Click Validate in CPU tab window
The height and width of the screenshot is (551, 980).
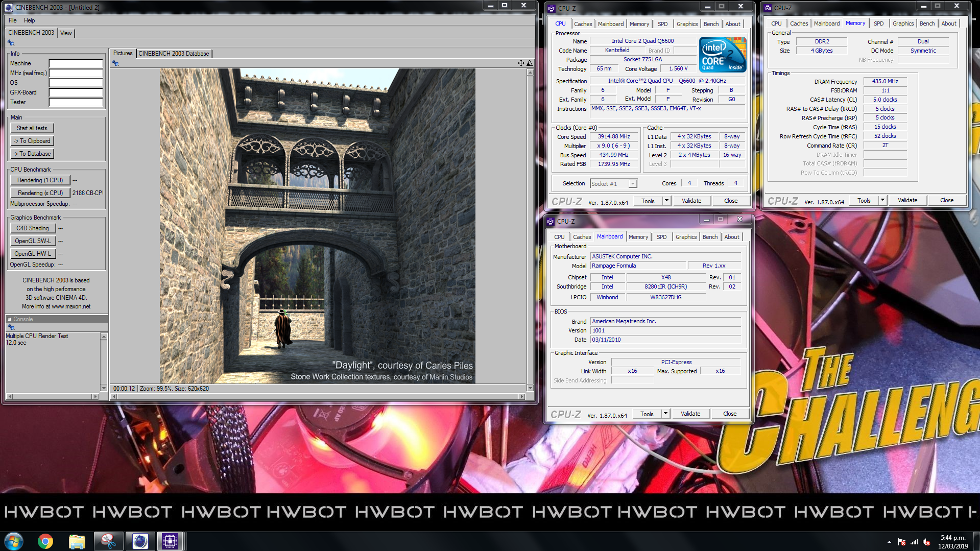coord(691,201)
